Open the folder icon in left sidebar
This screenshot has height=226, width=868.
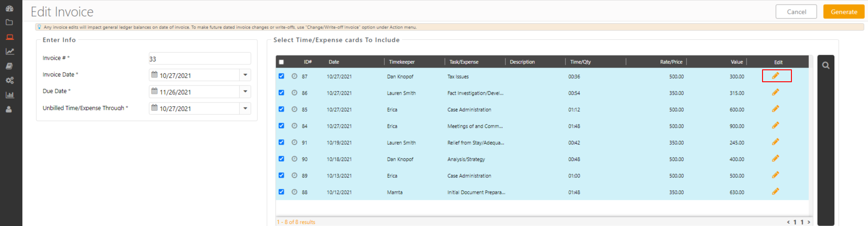tap(9, 22)
